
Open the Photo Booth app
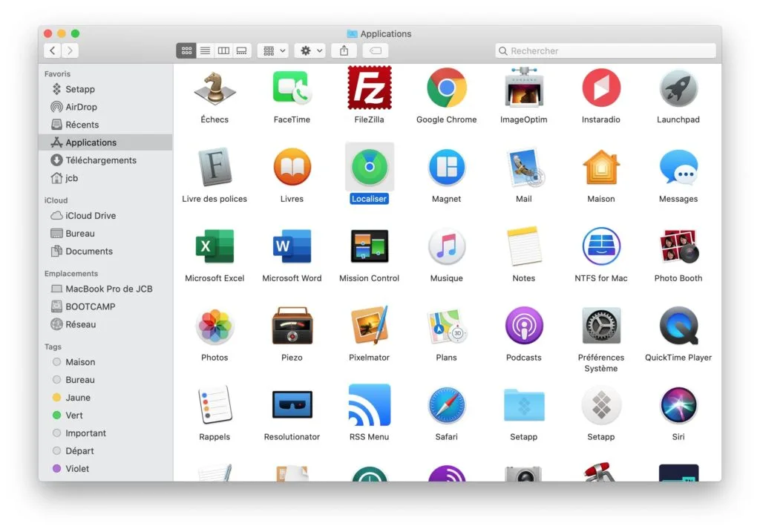point(678,246)
